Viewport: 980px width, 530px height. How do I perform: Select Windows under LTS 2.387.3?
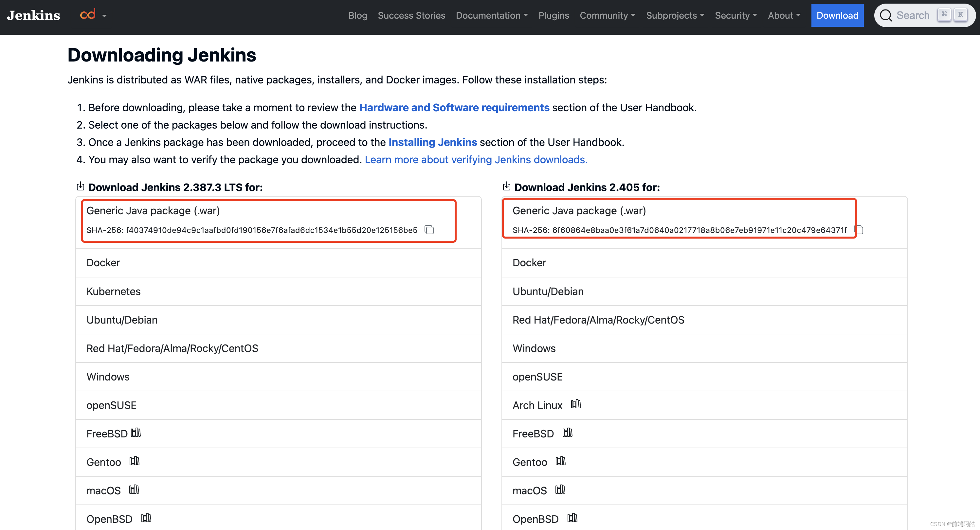click(279, 377)
